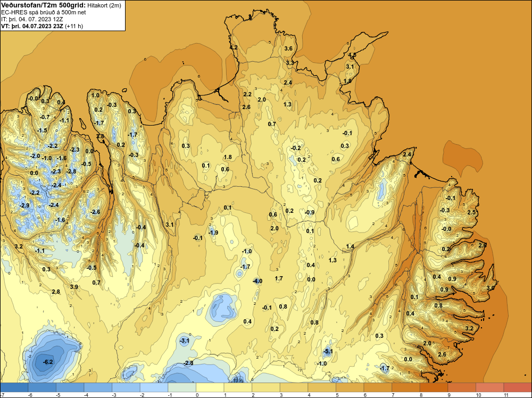Click the 'IT: þri. 04. 07. 2023 12Z' line
This screenshot has width=532, height=398.
[x=32, y=19]
